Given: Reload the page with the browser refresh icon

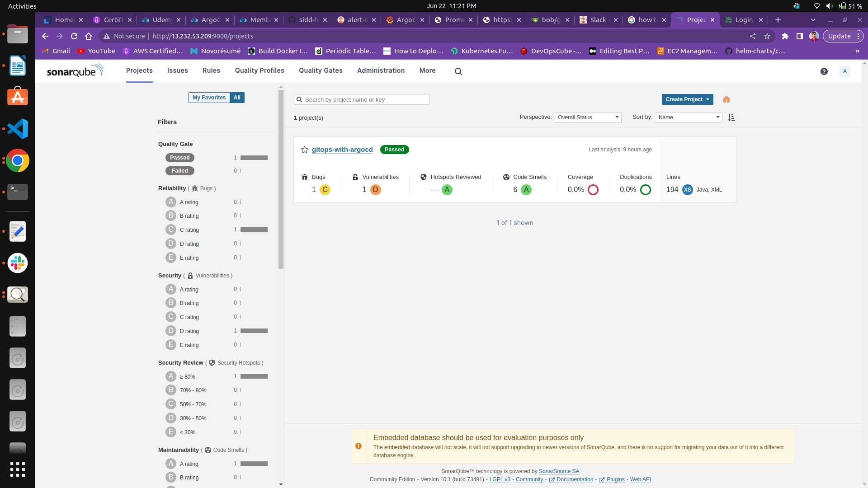Looking at the screenshot, I should point(74,36).
